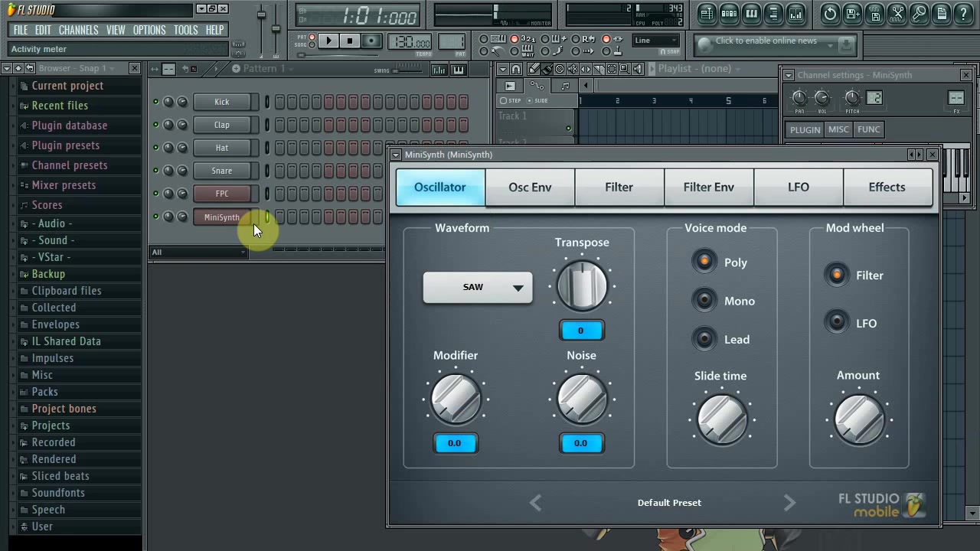Screen dimensions: 980x551
Task: Toggle the Kick channel mute light
Action: tap(155, 102)
